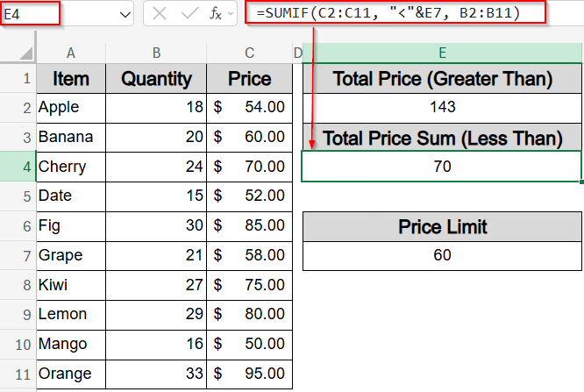
Task: Click the Select All corner triangle
Action: 25,53
